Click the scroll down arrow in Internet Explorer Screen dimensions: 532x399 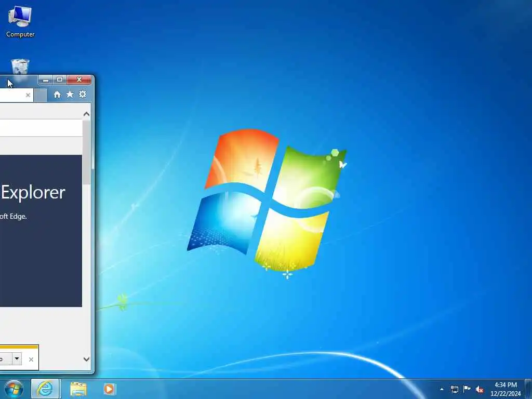click(87, 359)
